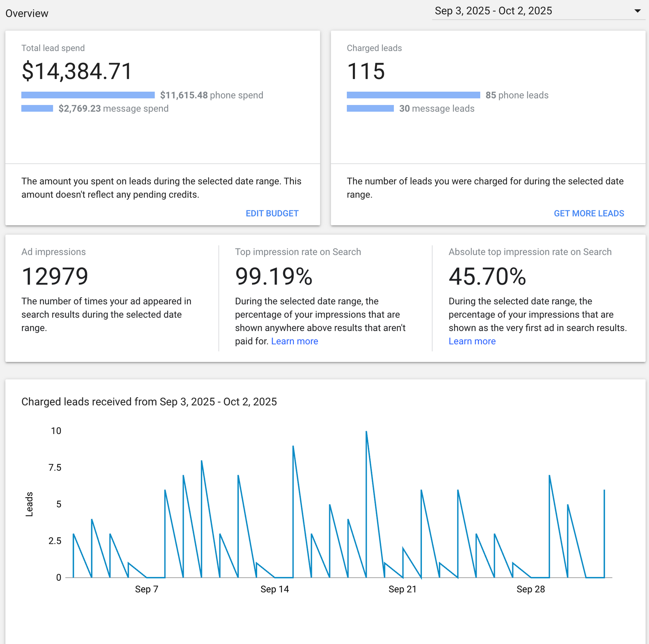Click the message spend bar
Viewport: 649px width, 644px height.
37,108
